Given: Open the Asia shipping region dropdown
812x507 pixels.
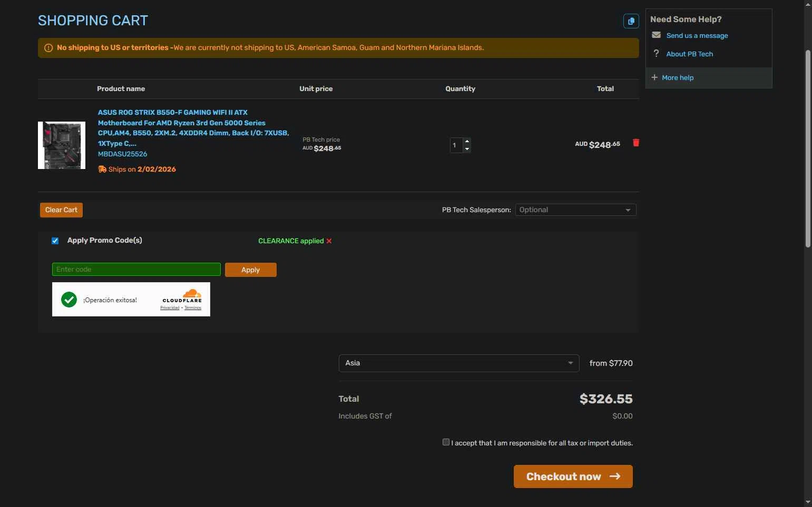Looking at the screenshot, I should pyautogui.click(x=458, y=363).
